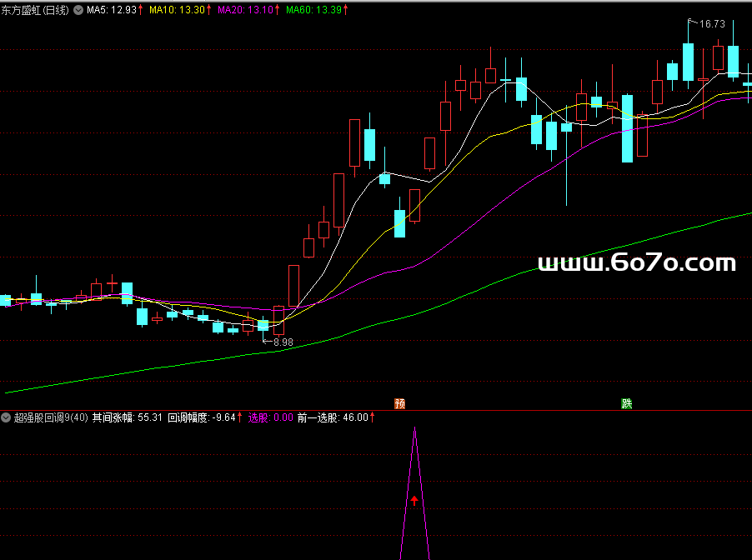Click the red arrow after 前一选股 value
The height and width of the screenshot is (560, 752).
point(372,417)
